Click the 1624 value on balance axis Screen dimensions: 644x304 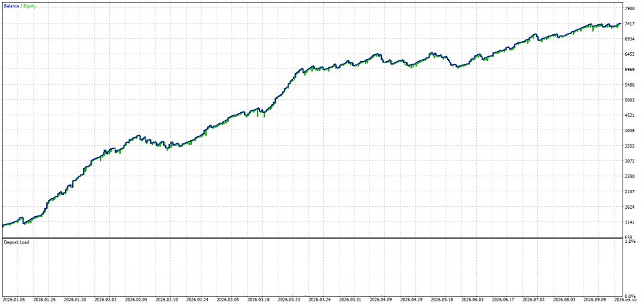pyautogui.click(x=629, y=207)
